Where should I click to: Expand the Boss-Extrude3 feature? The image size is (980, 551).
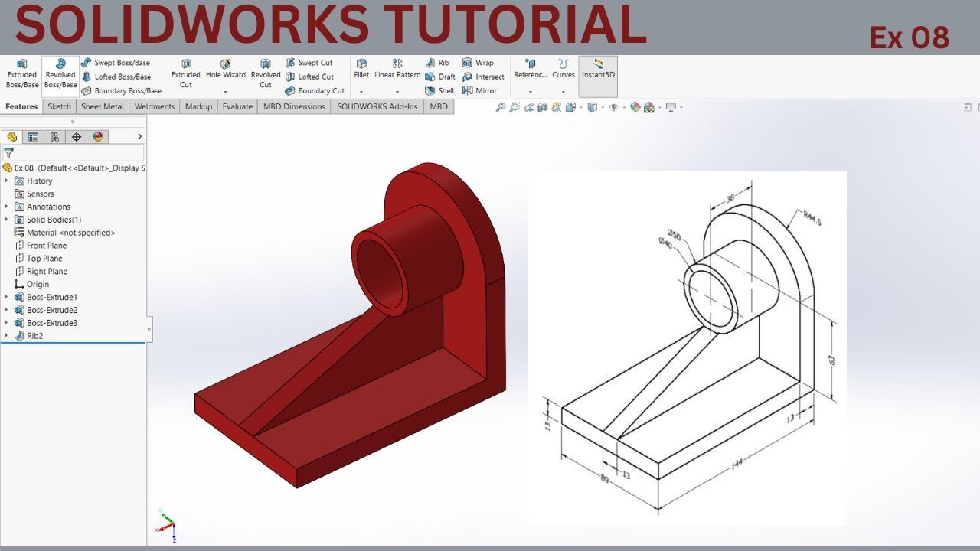click(7, 323)
